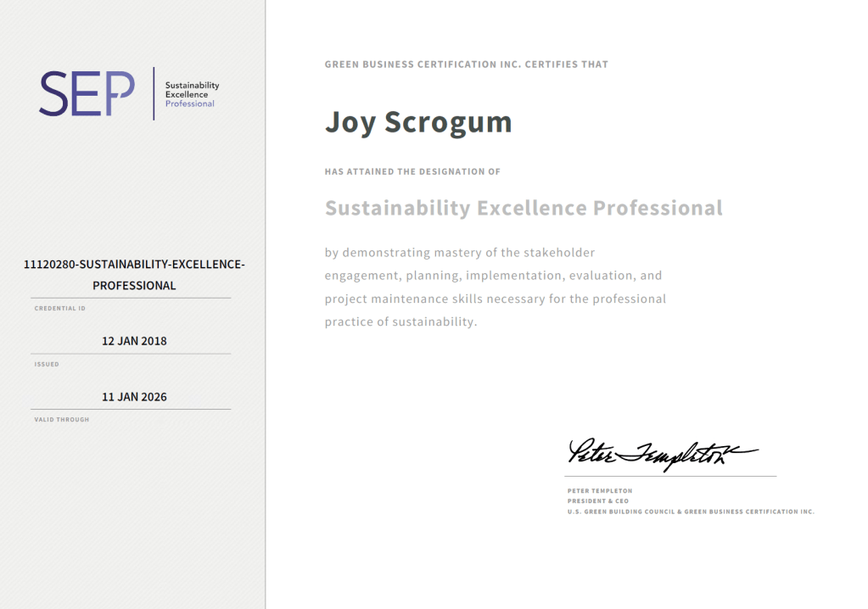This screenshot has height=609, width=868.
Task: Click the 'Has attained the designation of' text
Action: tap(412, 171)
